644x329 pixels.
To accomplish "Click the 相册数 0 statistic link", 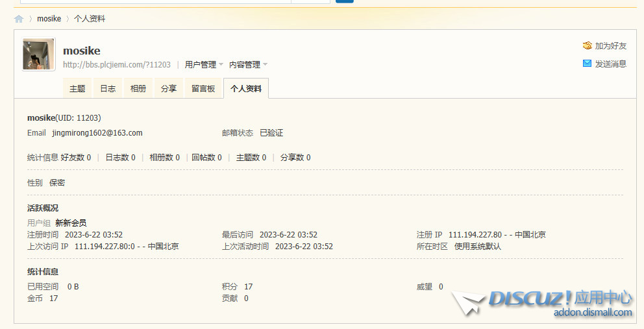I will tap(164, 158).
